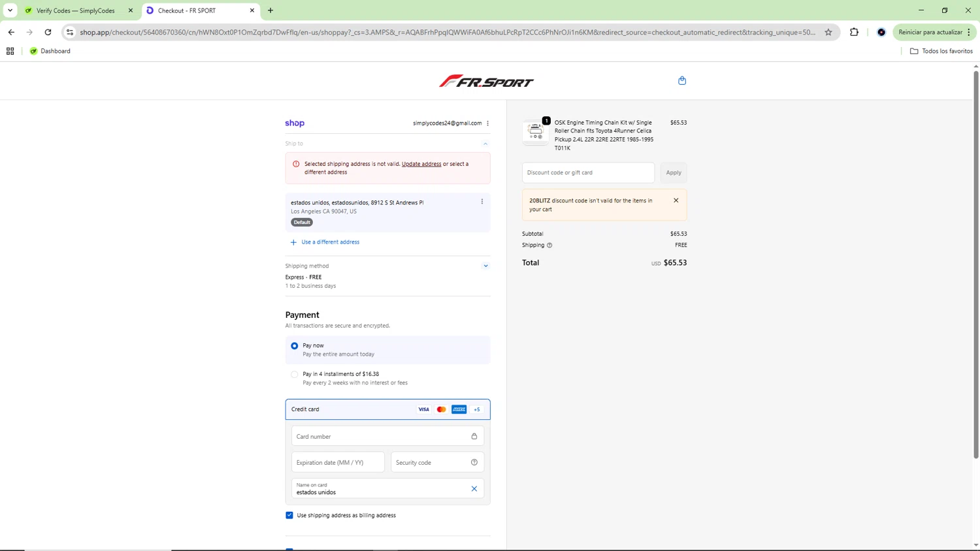Click the total amount $65.53
The width and height of the screenshot is (980, 551).
click(x=675, y=263)
